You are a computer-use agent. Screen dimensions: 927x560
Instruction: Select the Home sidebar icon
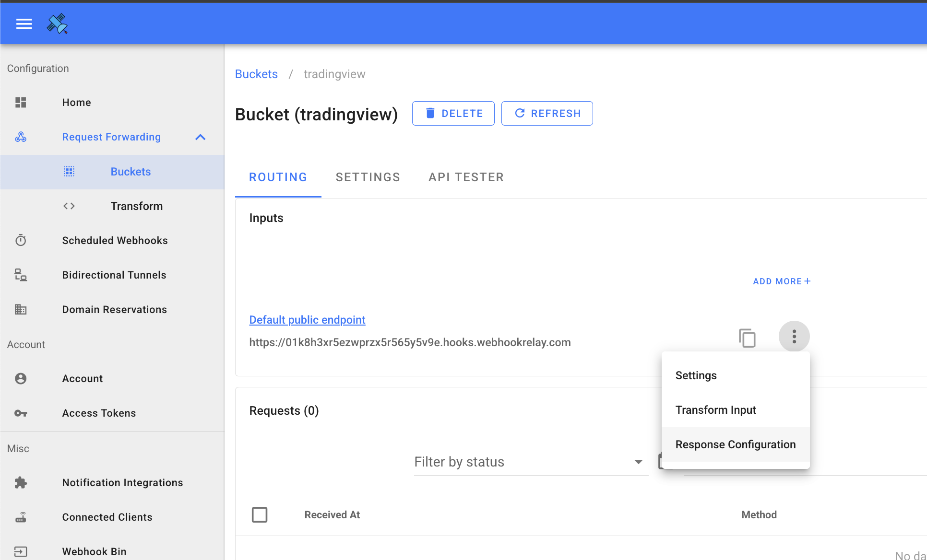pyautogui.click(x=21, y=102)
